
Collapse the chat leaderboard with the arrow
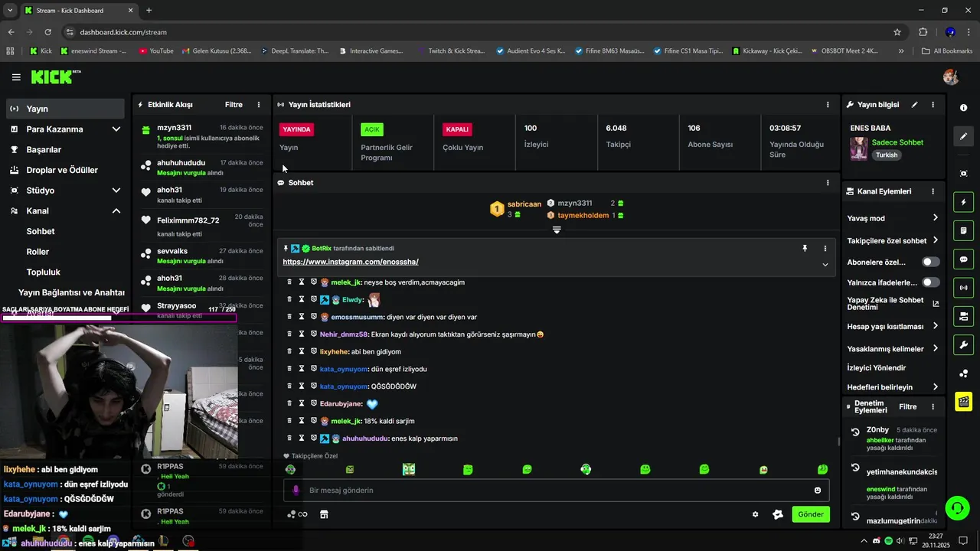pyautogui.click(x=557, y=230)
